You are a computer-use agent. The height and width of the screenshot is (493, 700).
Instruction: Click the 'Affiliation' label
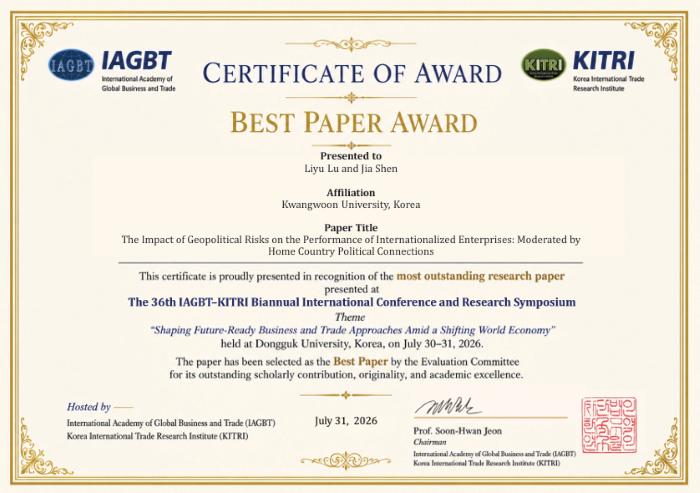tap(351, 192)
